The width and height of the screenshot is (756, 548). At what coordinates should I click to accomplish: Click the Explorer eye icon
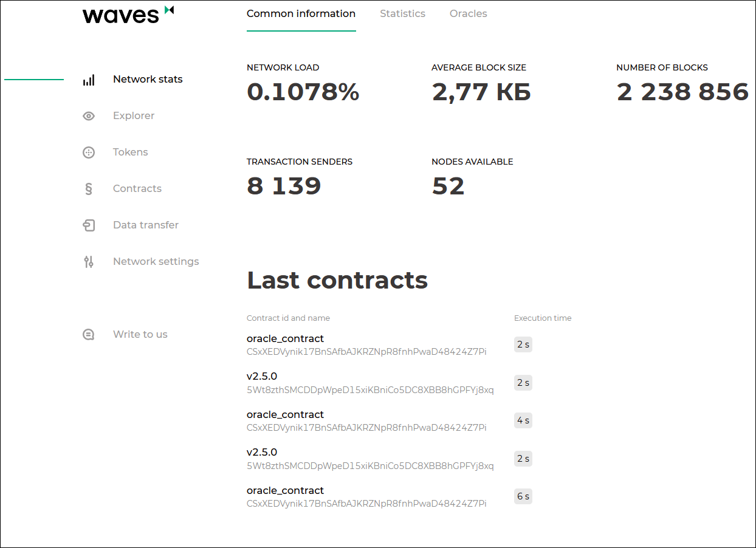(x=89, y=115)
